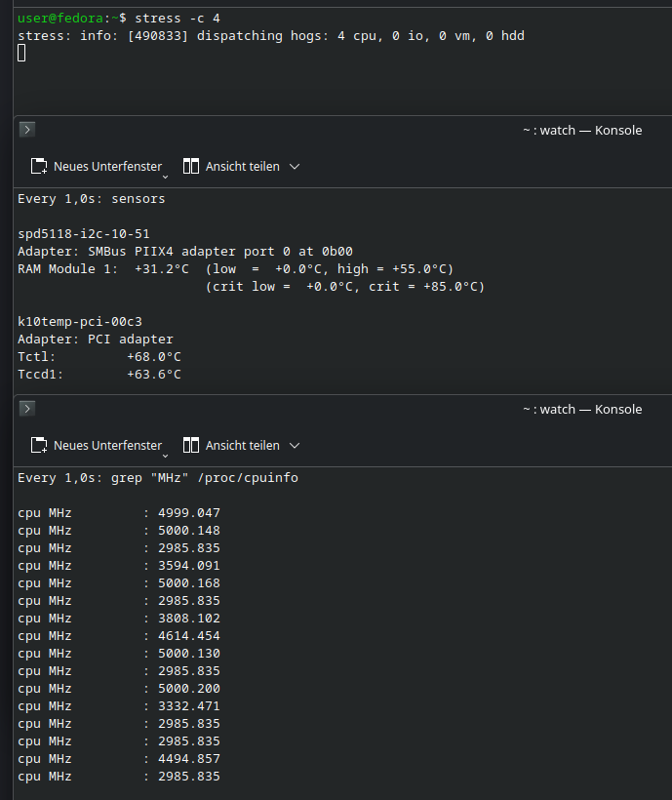
Task: Click the arrow icon in the cpuinfo Konsole title bar
Action: click(x=27, y=409)
